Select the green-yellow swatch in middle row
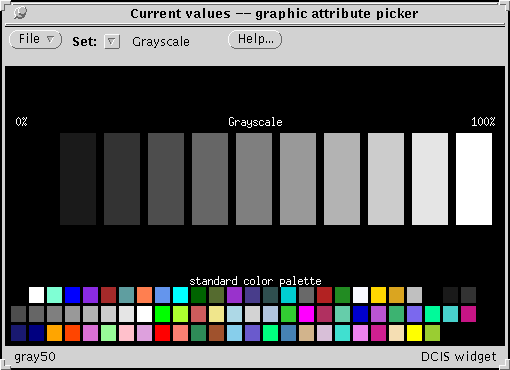This screenshot has width=510, height=370. [180, 314]
